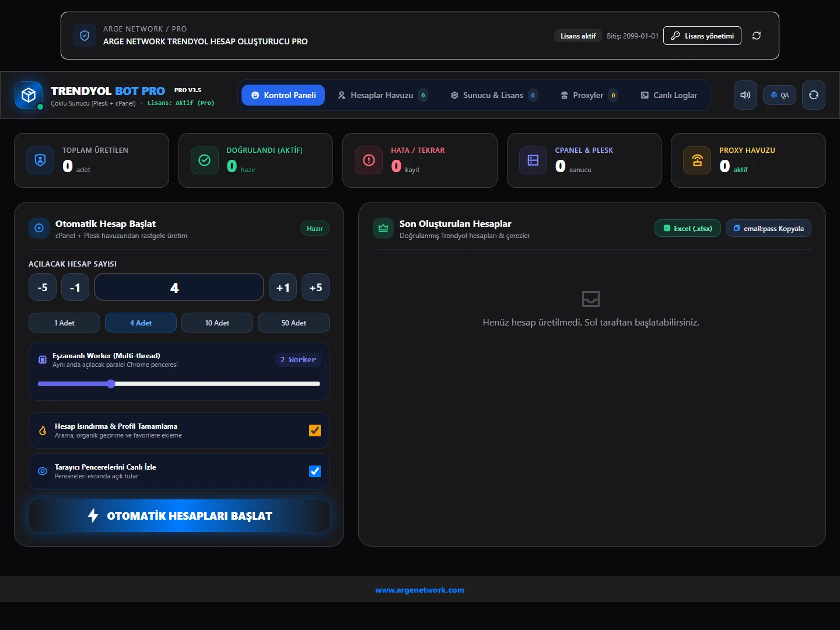Image resolution: width=840 pixels, height=630 pixels.
Task: Start with OTOMATİK HESAPLARI BAŞLAT button
Action: click(x=179, y=516)
